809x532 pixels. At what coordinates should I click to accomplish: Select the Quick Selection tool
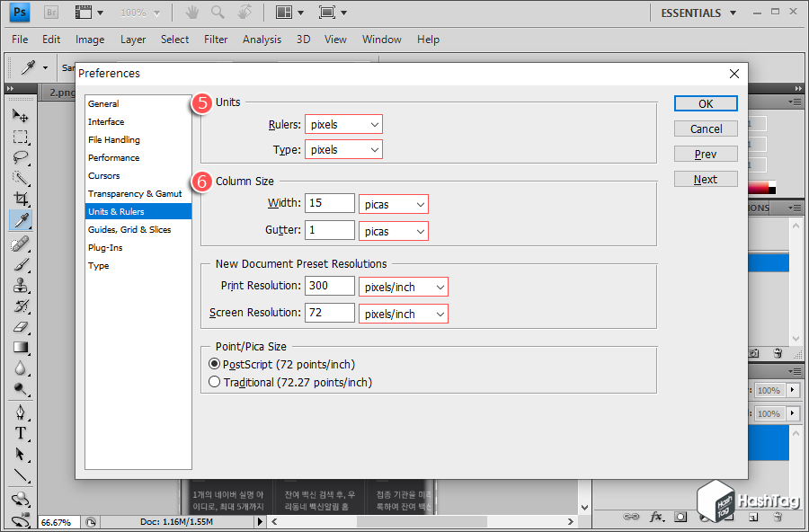point(20,178)
